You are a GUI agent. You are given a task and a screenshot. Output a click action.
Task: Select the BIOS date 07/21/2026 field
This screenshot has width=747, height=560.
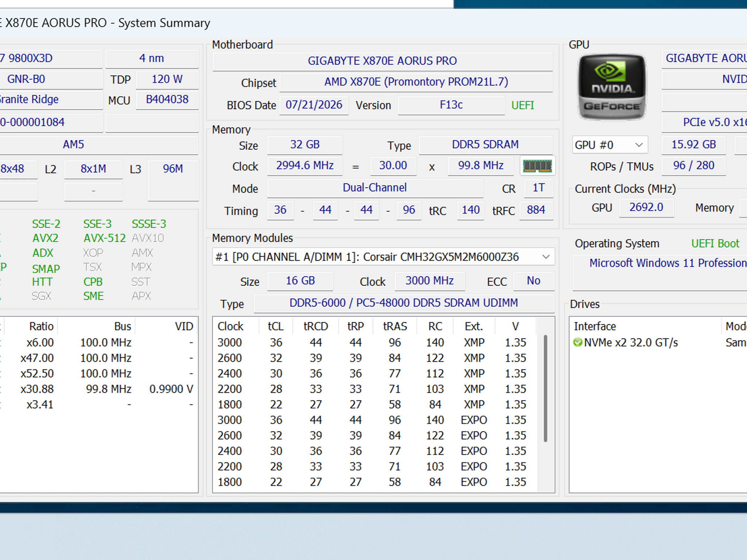pos(314,105)
